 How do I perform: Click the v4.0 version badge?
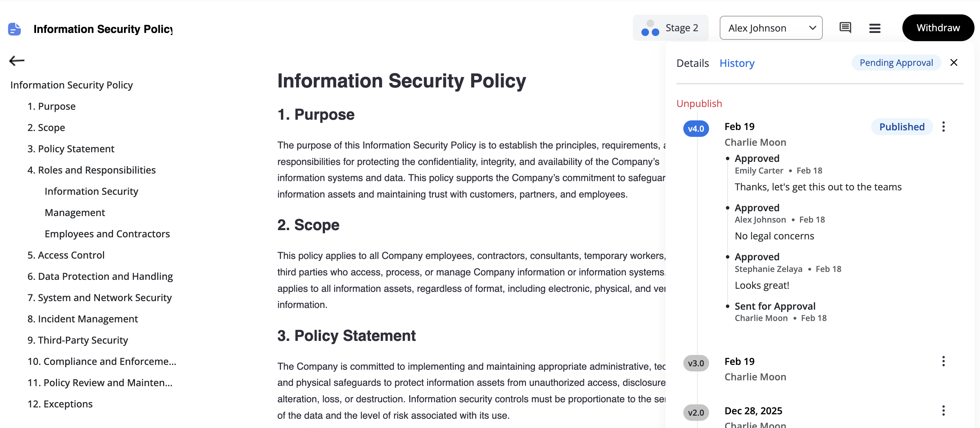tap(695, 129)
